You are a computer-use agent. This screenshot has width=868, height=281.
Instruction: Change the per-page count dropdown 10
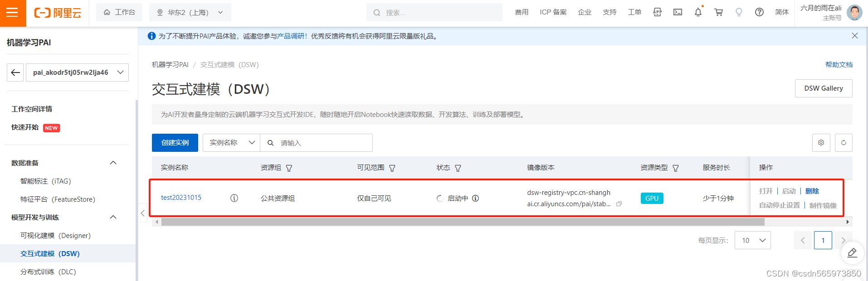coord(753,240)
